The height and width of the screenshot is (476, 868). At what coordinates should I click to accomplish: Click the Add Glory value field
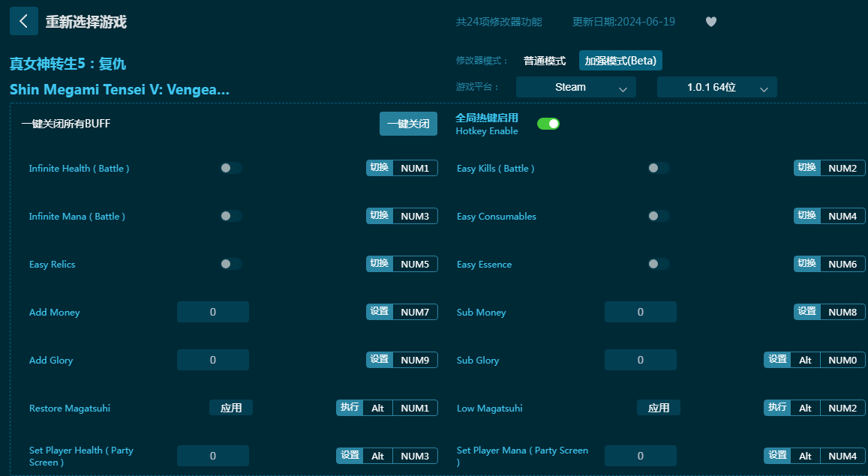click(x=213, y=360)
